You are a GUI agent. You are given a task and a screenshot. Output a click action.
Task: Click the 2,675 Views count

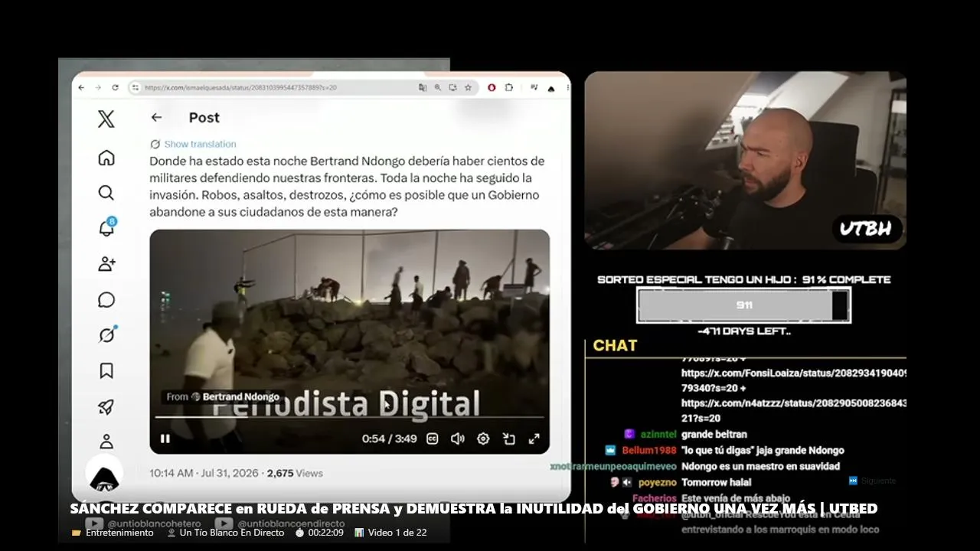pos(295,473)
